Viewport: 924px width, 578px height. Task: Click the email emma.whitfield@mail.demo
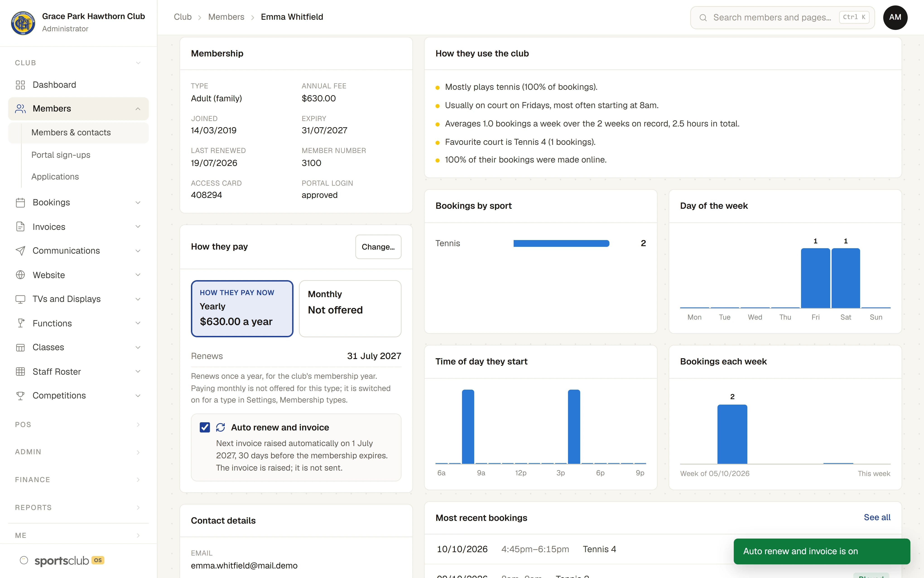pyautogui.click(x=244, y=565)
